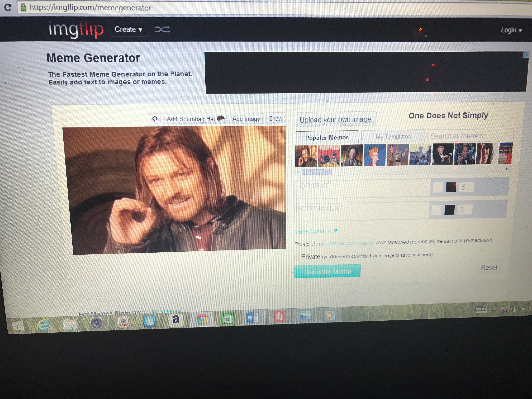This screenshot has height=399, width=532.
Task: Select the red-shirt partially visible last thumbnail
Action: coord(505,153)
